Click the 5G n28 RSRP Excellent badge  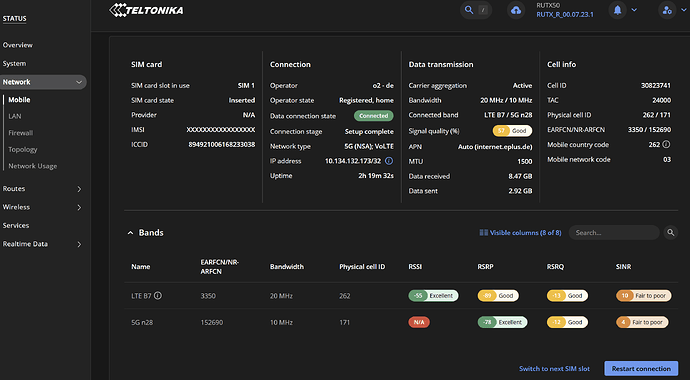[x=503, y=322]
